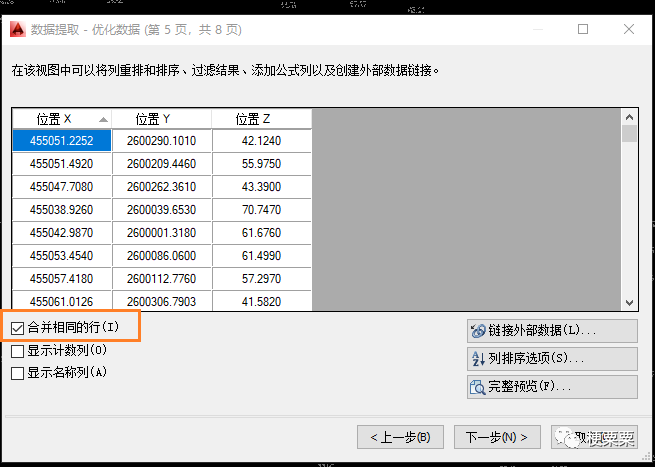This screenshot has height=467, width=655.
Task: Select cell 455042.9870
Action: click(x=62, y=233)
